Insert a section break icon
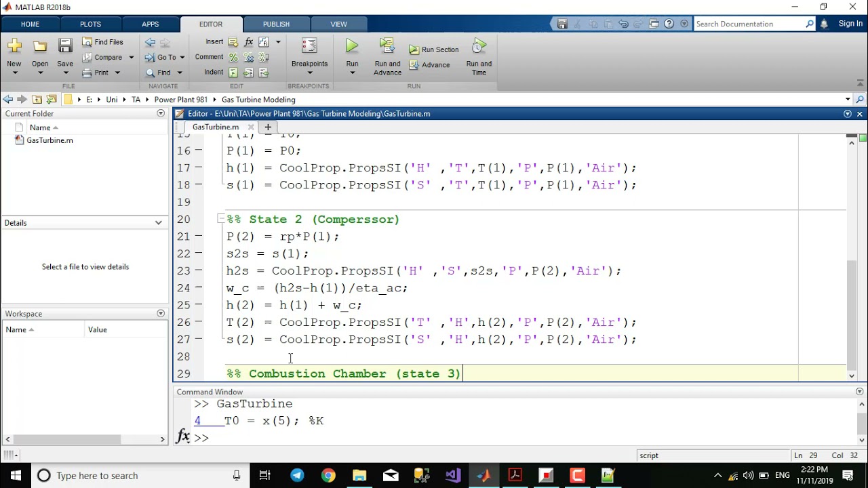Screen dimensions: 868x488 [x=233, y=42]
